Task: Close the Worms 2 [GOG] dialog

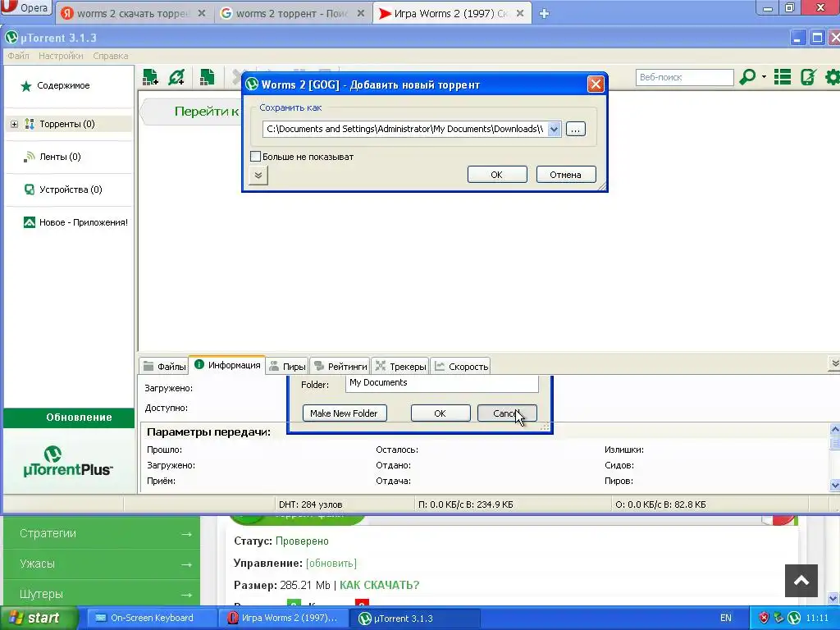Action: (x=596, y=84)
